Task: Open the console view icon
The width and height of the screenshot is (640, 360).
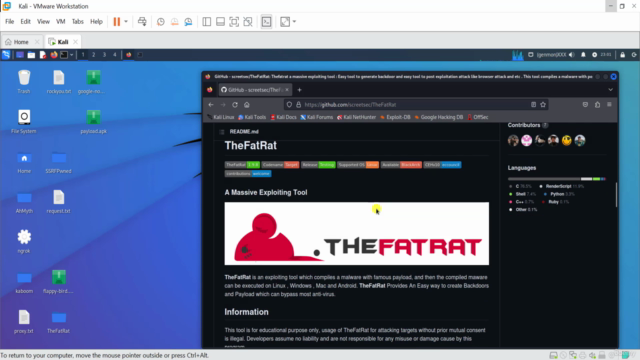Action: (x=266, y=22)
